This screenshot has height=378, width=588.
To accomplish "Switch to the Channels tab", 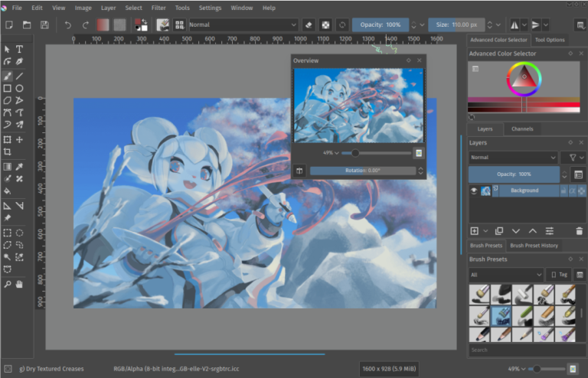I will point(522,129).
